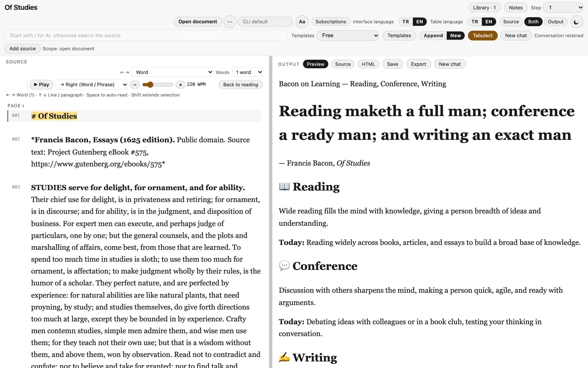Open the Templates Free dropdown

click(x=348, y=36)
